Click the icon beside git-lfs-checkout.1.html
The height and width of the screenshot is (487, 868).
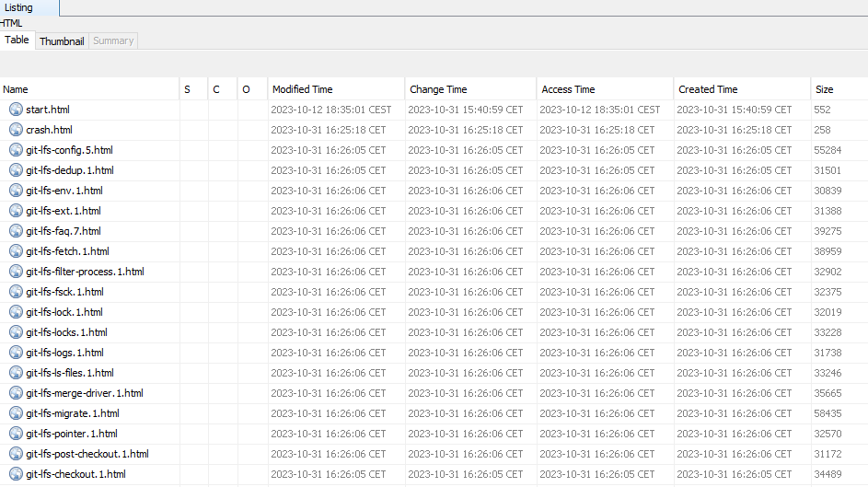coord(16,474)
